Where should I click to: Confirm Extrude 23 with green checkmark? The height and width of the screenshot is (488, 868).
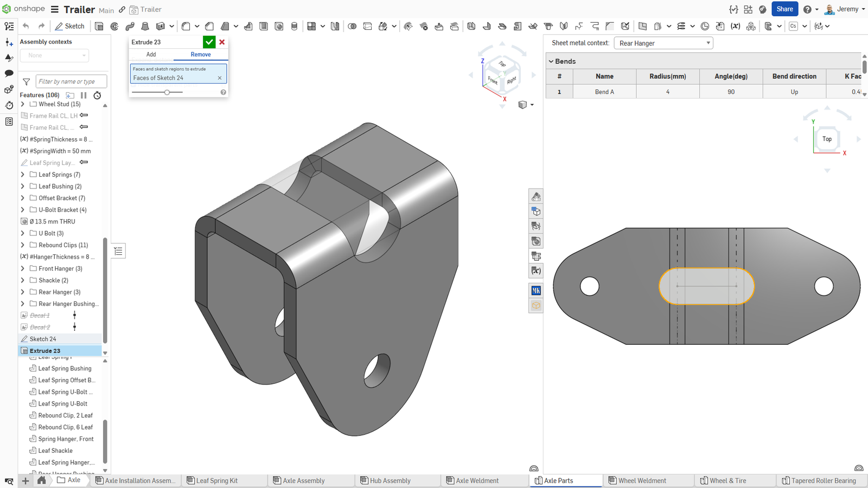209,42
